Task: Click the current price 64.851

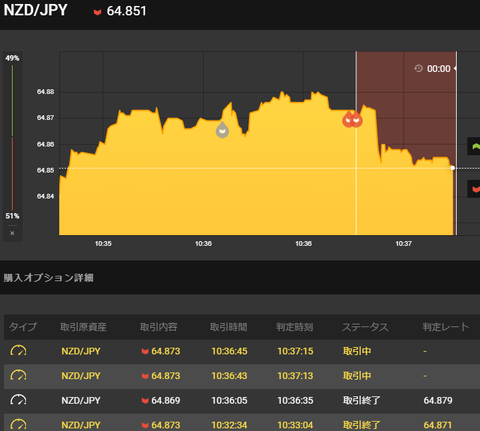Action: (x=126, y=11)
